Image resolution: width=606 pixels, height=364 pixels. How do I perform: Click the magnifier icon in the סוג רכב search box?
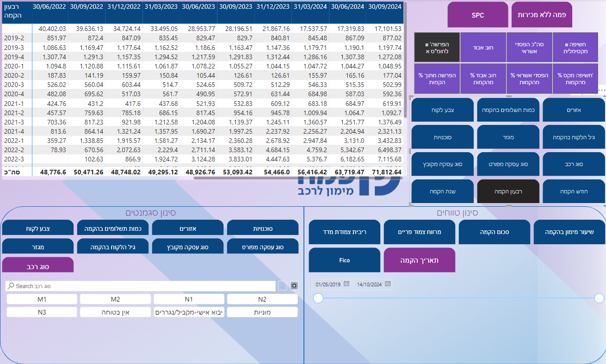[x=11, y=286]
